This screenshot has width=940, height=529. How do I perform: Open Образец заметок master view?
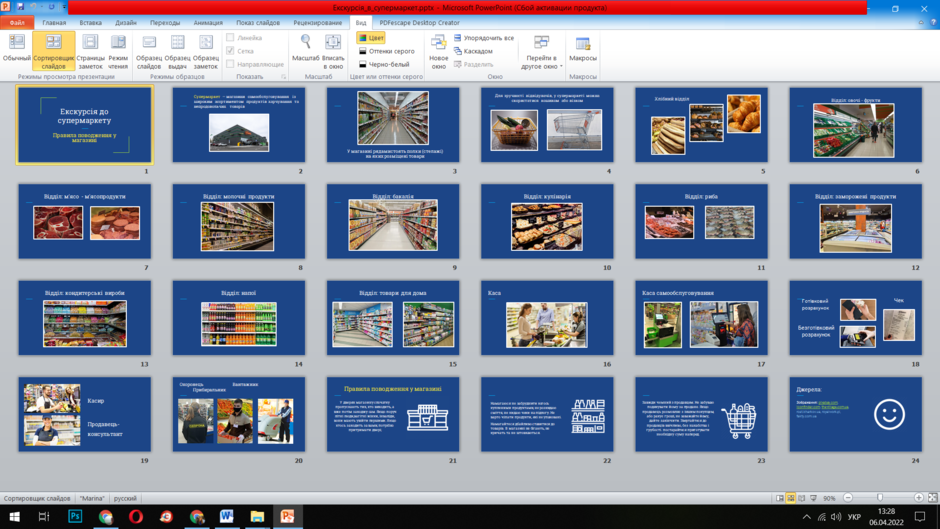[x=206, y=51]
